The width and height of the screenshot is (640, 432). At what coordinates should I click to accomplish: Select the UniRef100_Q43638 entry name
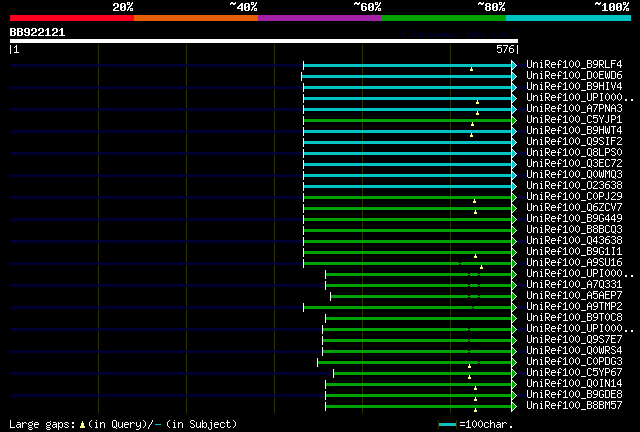coord(574,241)
